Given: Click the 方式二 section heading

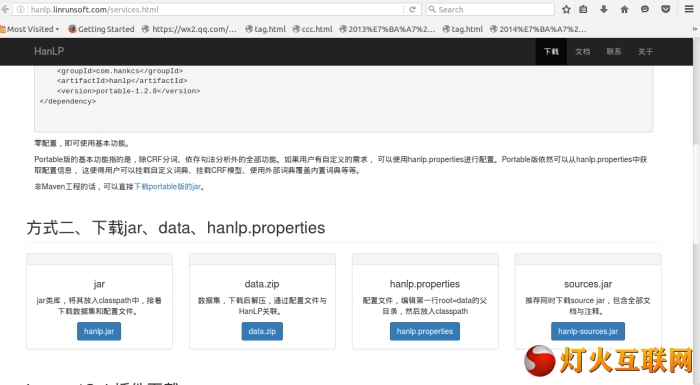Looking at the screenshot, I should point(175,228).
